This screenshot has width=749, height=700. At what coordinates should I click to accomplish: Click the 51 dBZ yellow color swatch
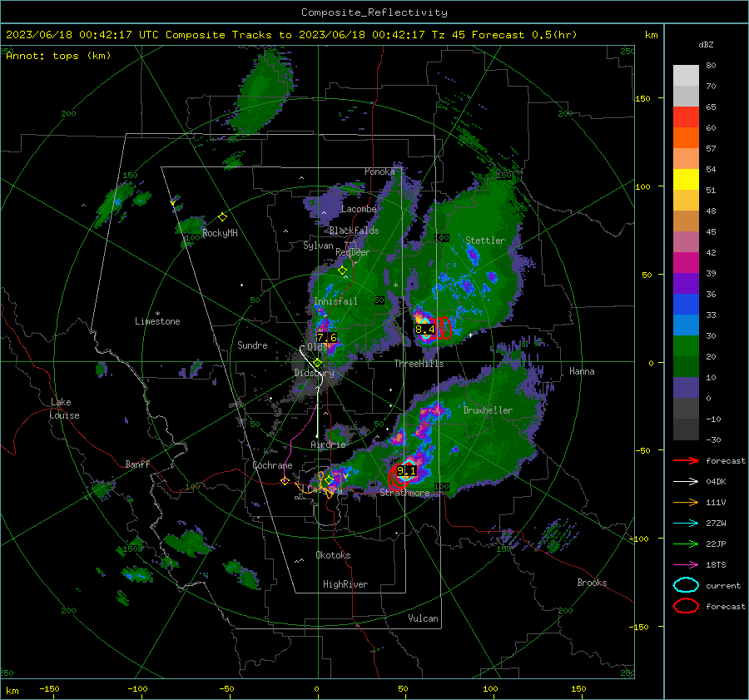coord(686,179)
